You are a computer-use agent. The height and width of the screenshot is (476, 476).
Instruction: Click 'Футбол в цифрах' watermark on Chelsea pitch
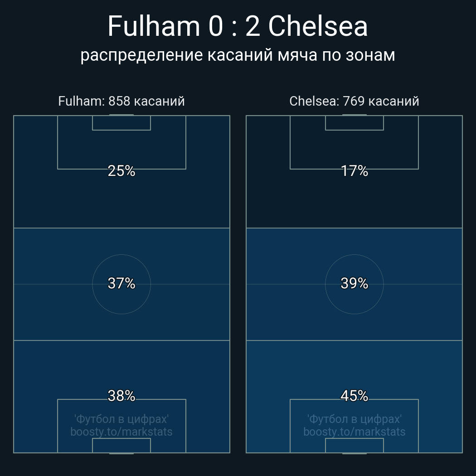click(x=354, y=419)
